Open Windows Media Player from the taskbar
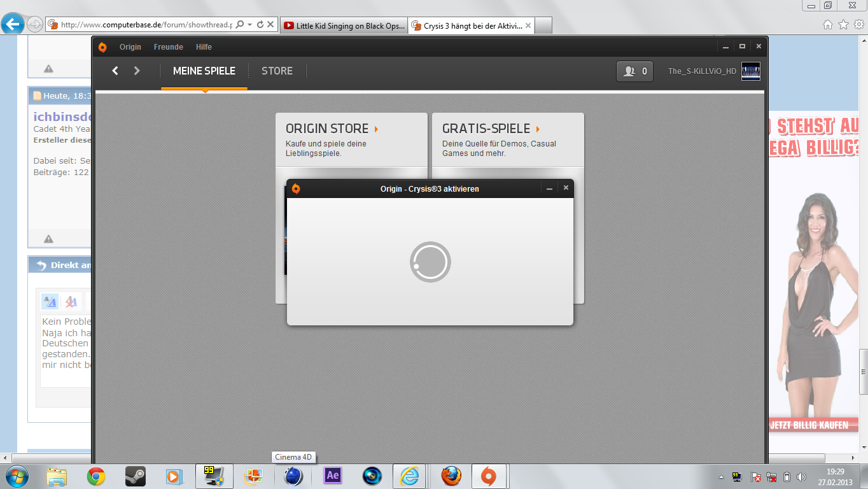This screenshot has width=868, height=489. coord(173,476)
